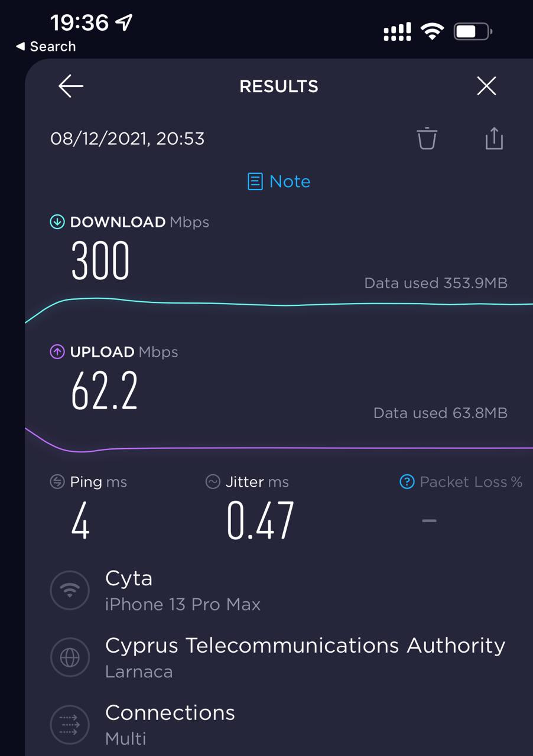This screenshot has width=533, height=756.
Task: Tap the back arrow icon
Action: [71, 86]
